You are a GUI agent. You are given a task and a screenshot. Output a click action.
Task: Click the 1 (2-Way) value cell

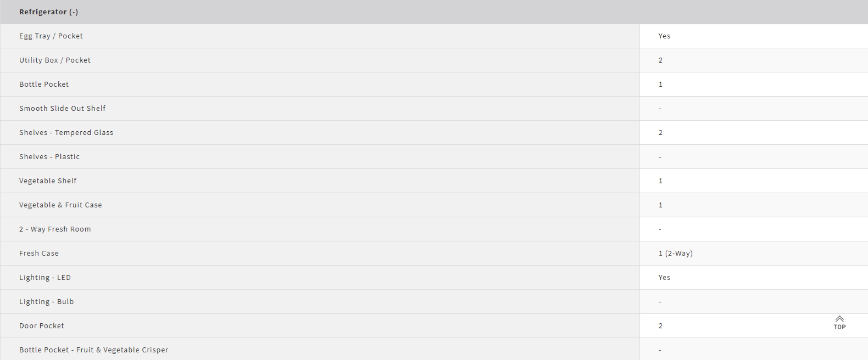[x=675, y=253]
